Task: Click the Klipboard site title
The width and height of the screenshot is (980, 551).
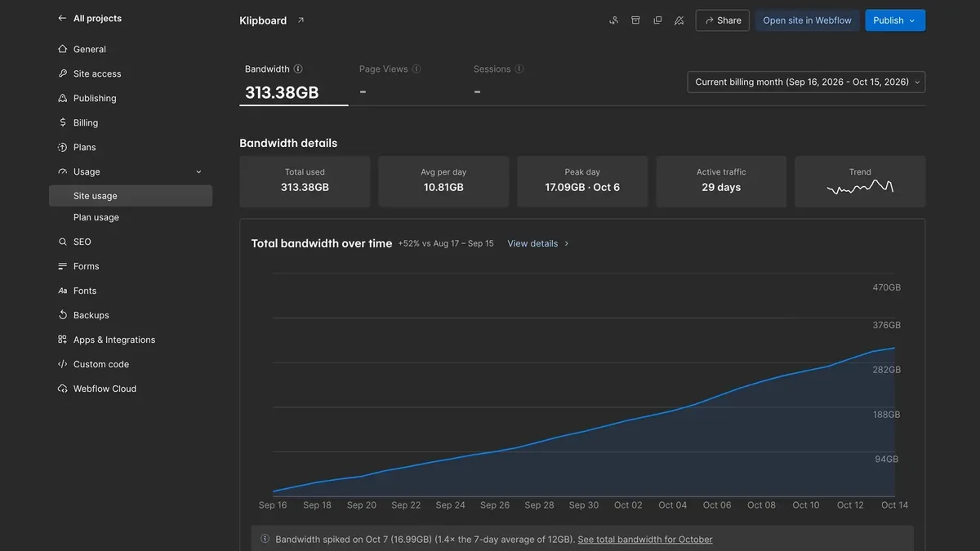Action: [263, 20]
